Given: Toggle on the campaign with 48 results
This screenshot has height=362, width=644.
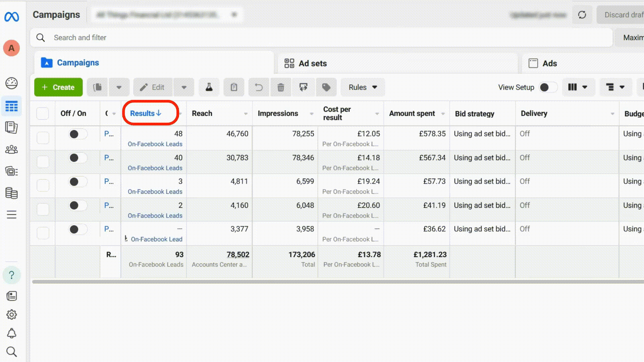Looking at the screenshot, I should point(77,134).
